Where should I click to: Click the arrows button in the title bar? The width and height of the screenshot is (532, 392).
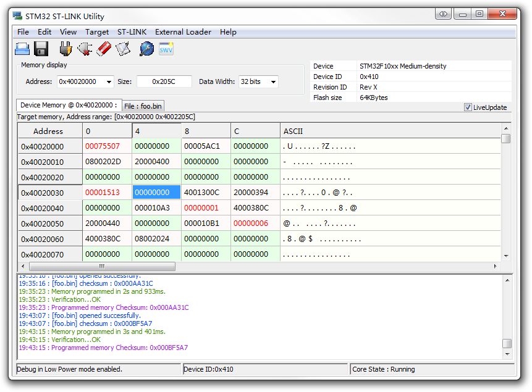pos(443,14)
